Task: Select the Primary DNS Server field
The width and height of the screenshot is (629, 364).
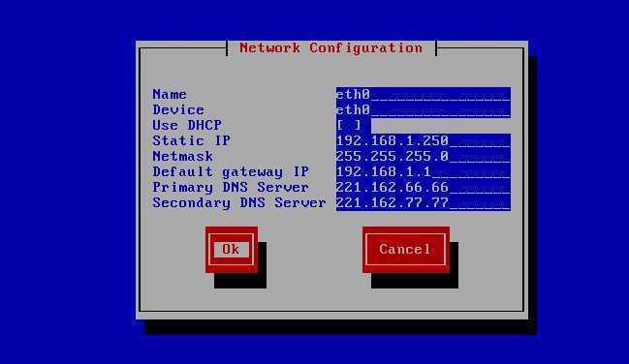Action: 424,187
